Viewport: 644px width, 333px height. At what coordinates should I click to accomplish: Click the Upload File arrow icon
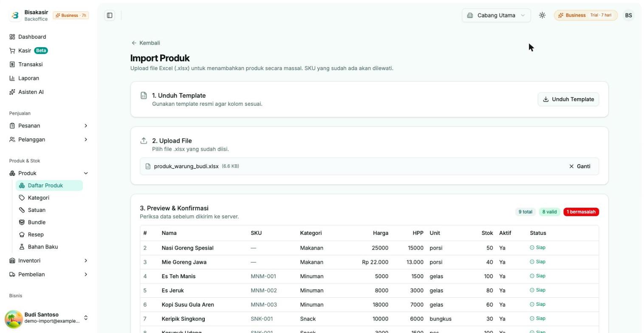[x=144, y=141]
